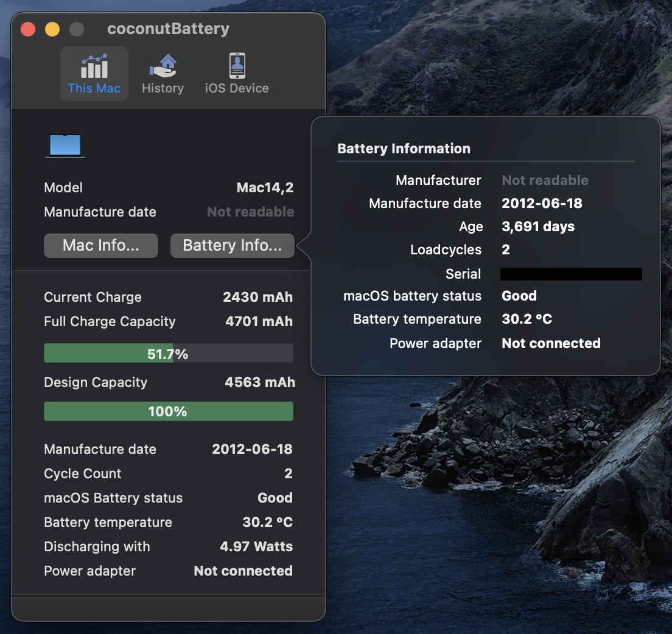
Task: Select the Model value Mac14,2
Action: (x=265, y=187)
